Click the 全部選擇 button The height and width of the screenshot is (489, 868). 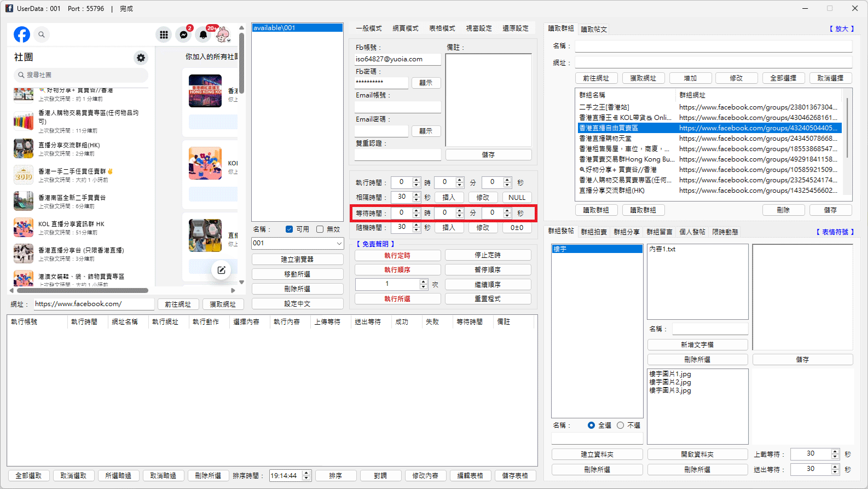coord(783,78)
